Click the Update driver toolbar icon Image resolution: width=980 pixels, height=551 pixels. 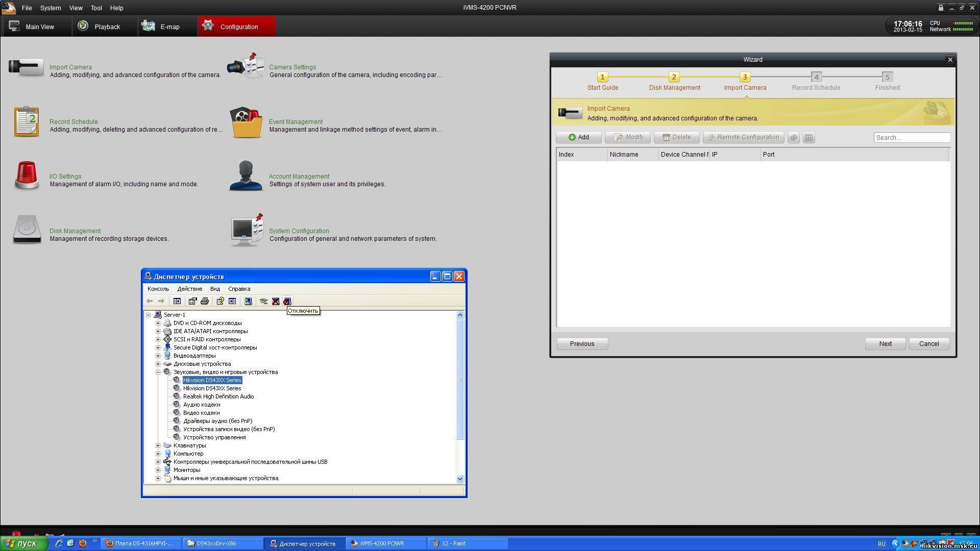coord(263,301)
